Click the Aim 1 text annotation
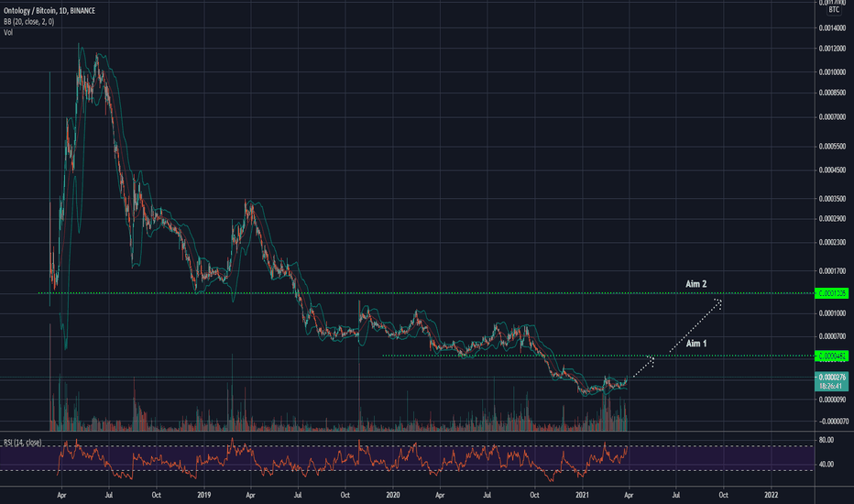Screen dimensions: 854x504 pyautogui.click(x=696, y=344)
